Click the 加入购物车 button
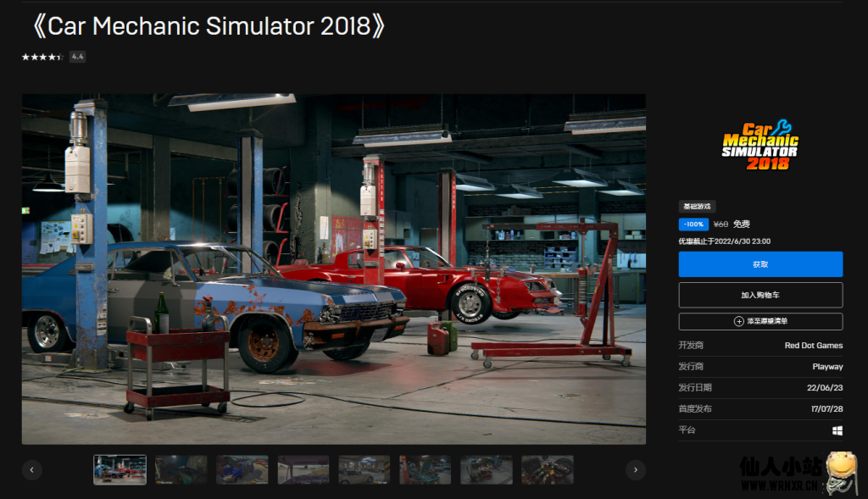Image resolution: width=868 pixels, height=499 pixels. tap(760, 295)
